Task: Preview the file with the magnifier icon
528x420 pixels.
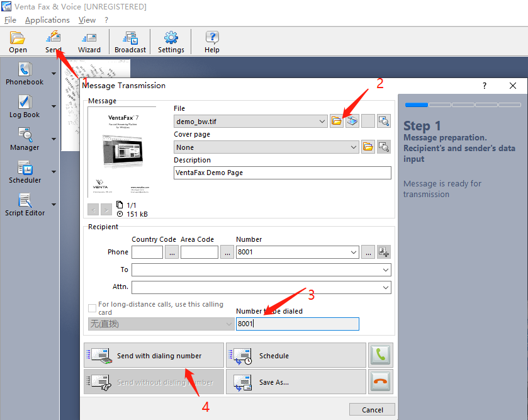Action: 384,121
